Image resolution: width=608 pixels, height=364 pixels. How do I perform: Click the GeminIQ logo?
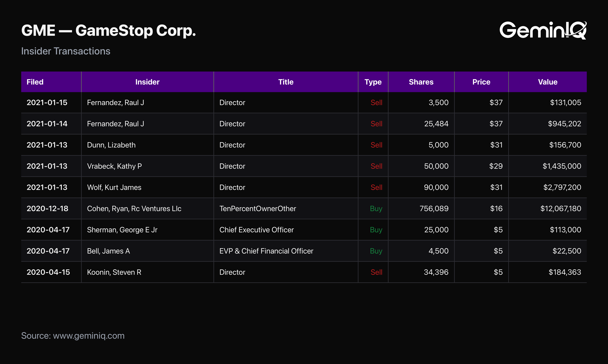point(543,30)
